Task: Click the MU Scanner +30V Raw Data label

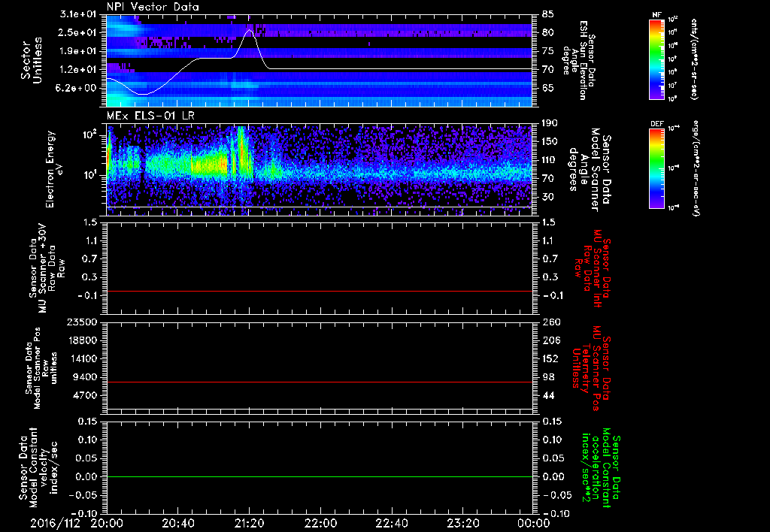Action: [x=46, y=268]
